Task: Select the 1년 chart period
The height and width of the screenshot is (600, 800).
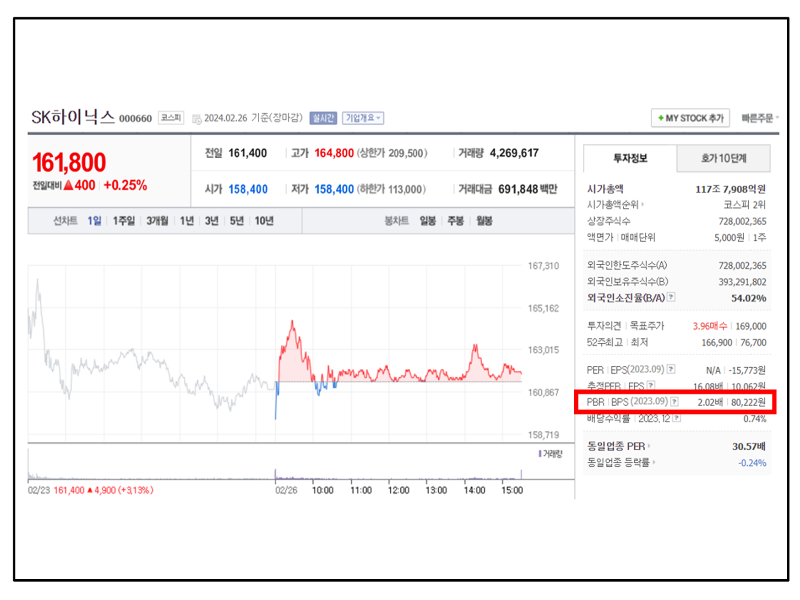Action: (x=187, y=221)
